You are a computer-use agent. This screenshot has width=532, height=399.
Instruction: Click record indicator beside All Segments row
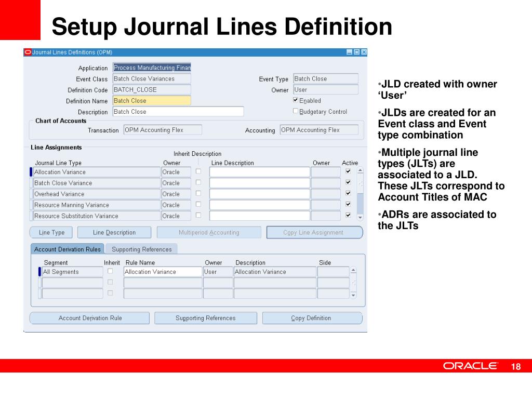tap(39, 272)
